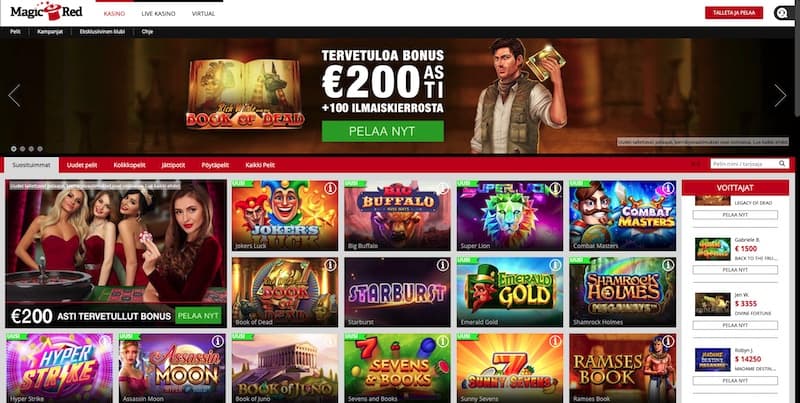Click the info icon on Jokers Luck
The height and width of the screenshot is (403, 800).
pos(330,188)
